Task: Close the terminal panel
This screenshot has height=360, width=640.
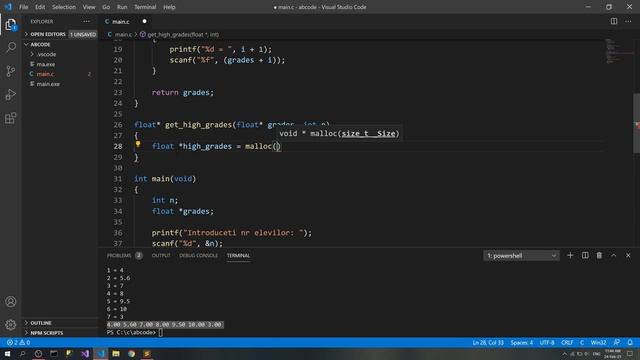Action: 628,256
